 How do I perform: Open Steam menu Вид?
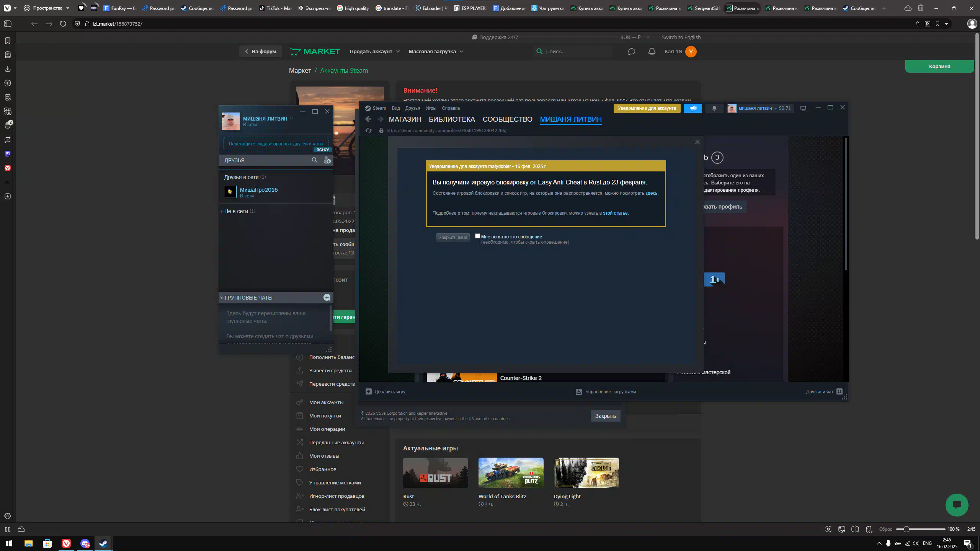pyautogui.click(x=396, y=108)
